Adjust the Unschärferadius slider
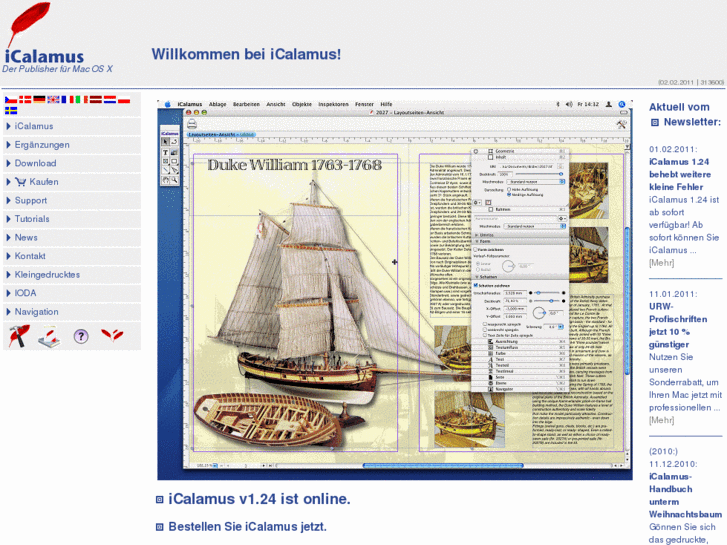Viewport: 727px width, 545px height. tap(547, 293)
